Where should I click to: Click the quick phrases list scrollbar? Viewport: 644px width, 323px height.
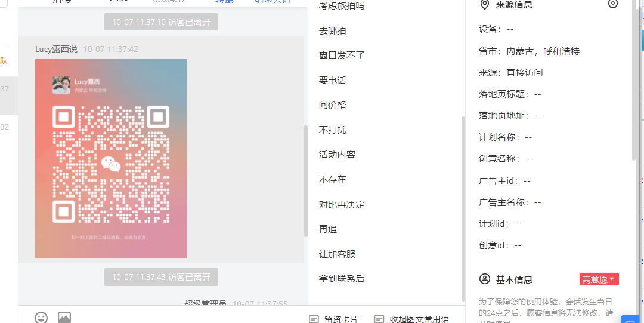tap(463, 208)
